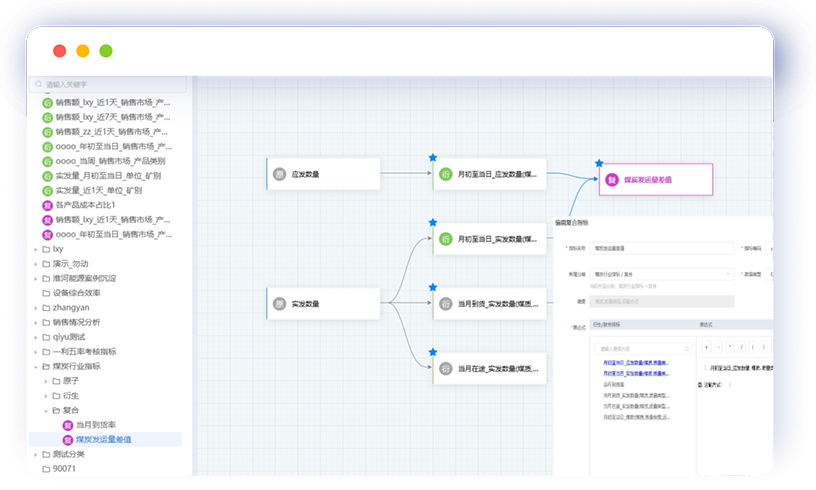Image resolution: width=816 pixels, height=490 pixels.
Task: Expand the lxy folder
Action: pyautogui.click(x=35, y=249)
